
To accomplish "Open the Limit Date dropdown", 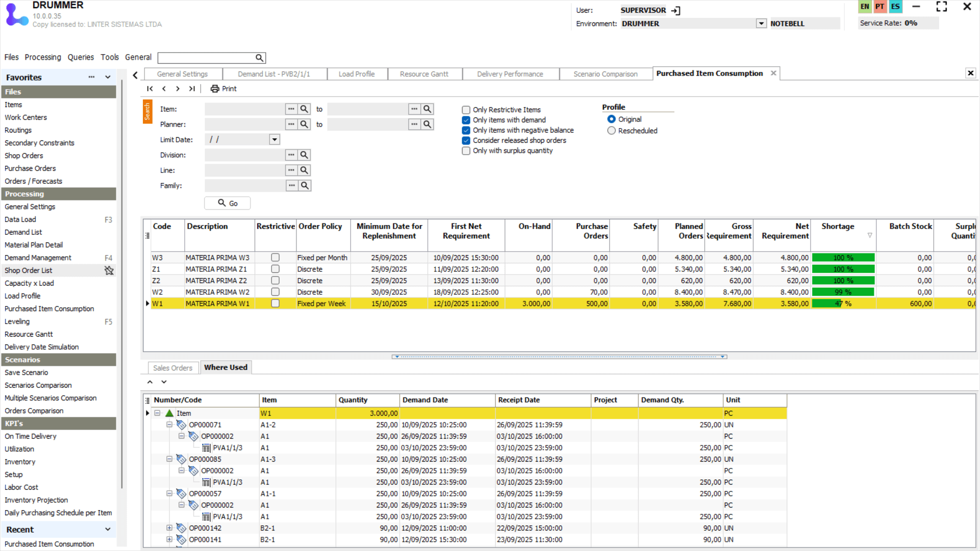I will tap(275, 140).
